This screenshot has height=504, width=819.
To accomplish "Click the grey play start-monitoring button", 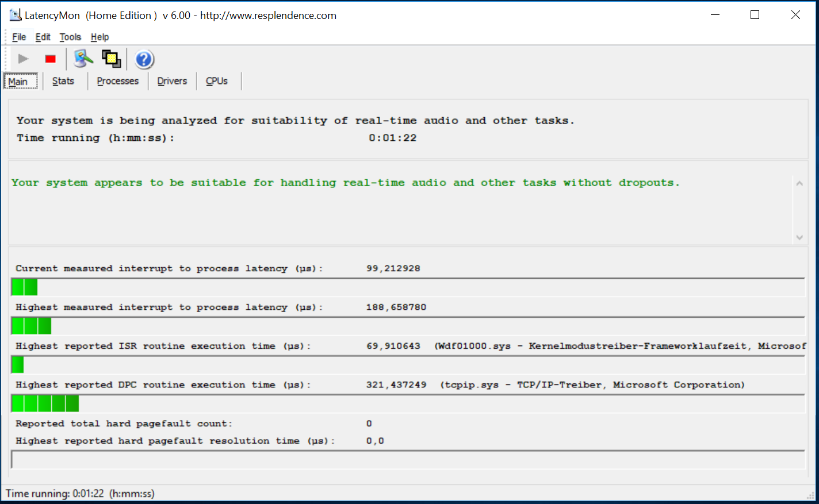I will [x=23, y=59].
